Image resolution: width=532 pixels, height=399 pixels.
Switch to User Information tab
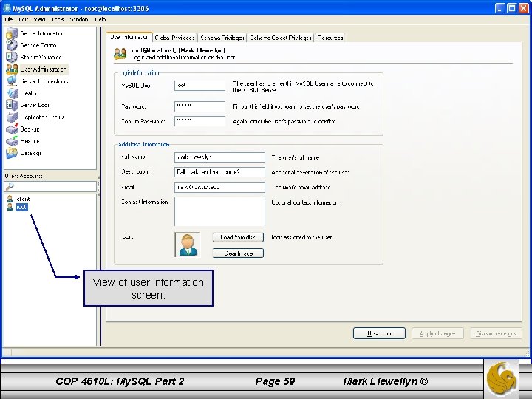(x=129, y=38)
